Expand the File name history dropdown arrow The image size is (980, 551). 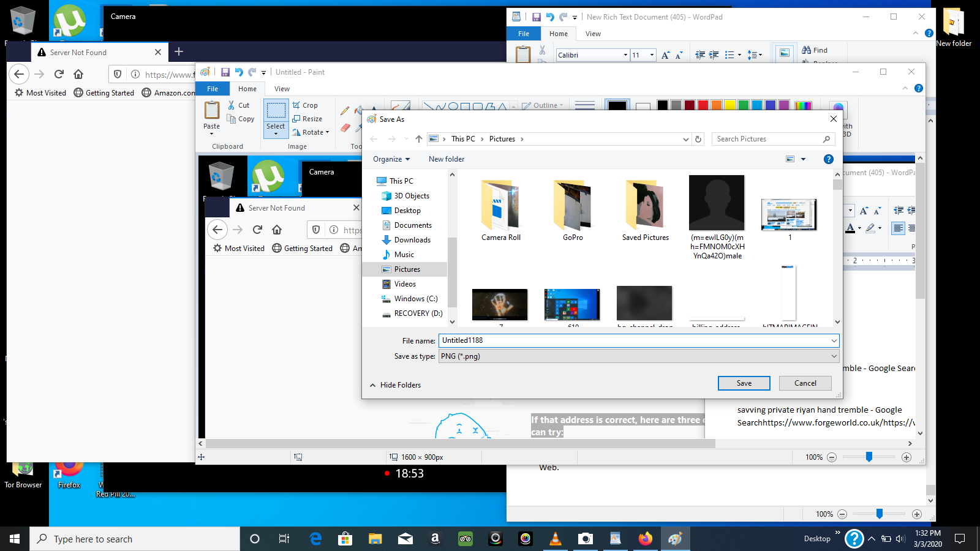click(834, 340)
